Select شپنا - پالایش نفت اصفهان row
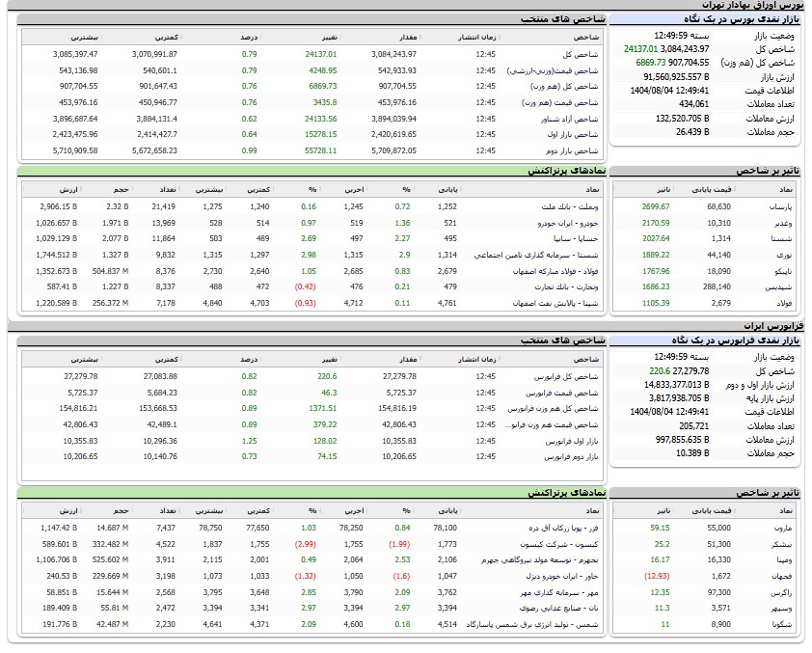Viewport: 812px width, 653px height. [558, 303]
